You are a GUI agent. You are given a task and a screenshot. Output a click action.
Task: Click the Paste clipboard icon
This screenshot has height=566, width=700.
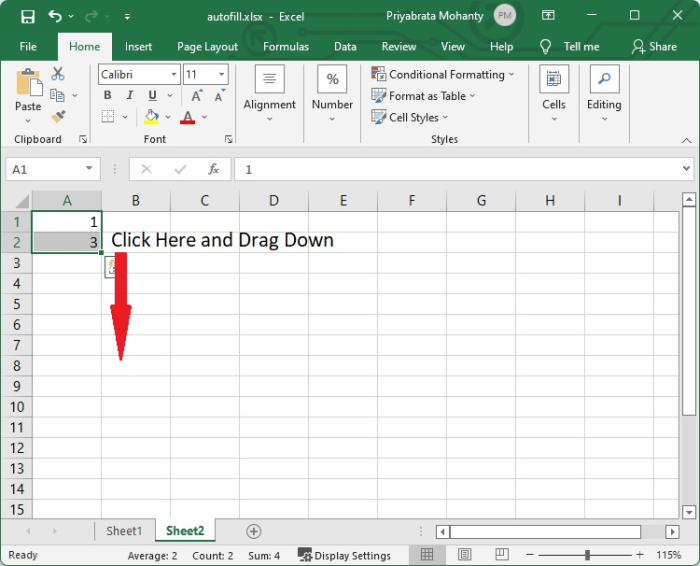pos(29,82)
